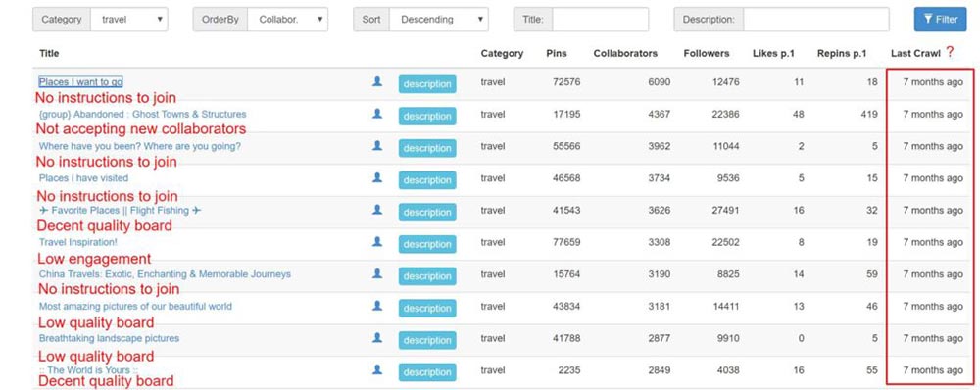Open the Places I want to go link
Screen dimensions: 980x390
[x=80, y=82]
